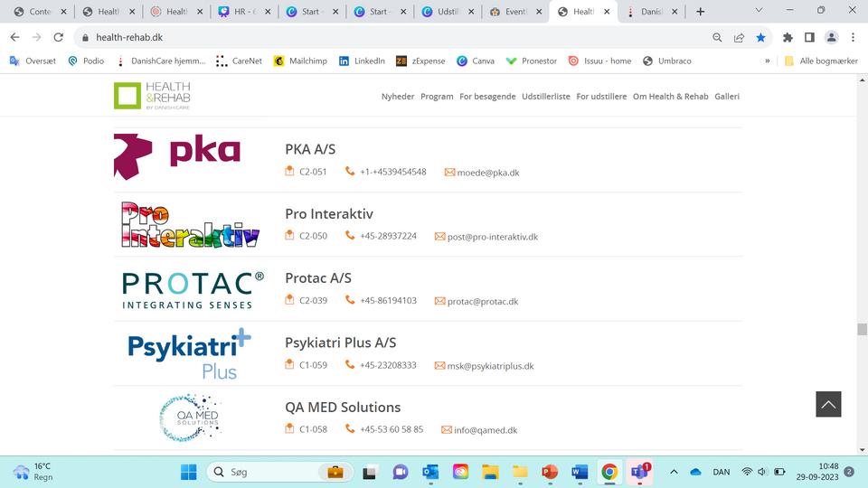Click phone icon beside +45-86194103
This screenshot has width=868, height=488.
coord(350,300)
